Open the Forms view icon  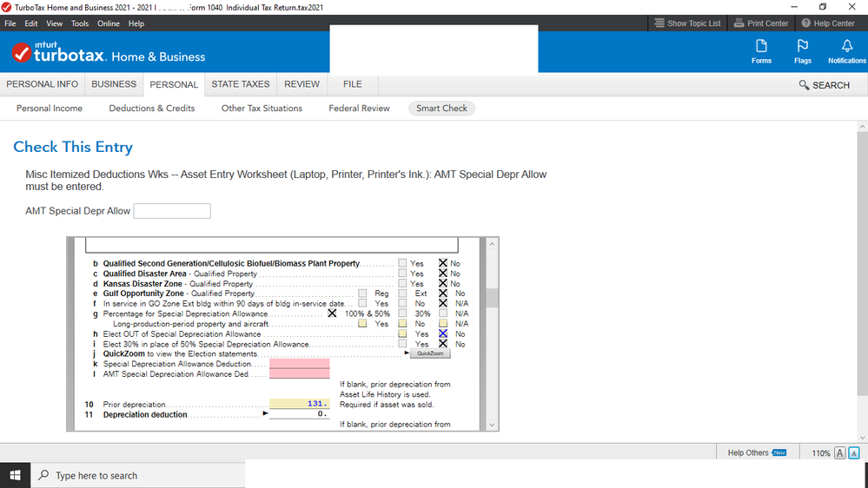pos(761,51)
